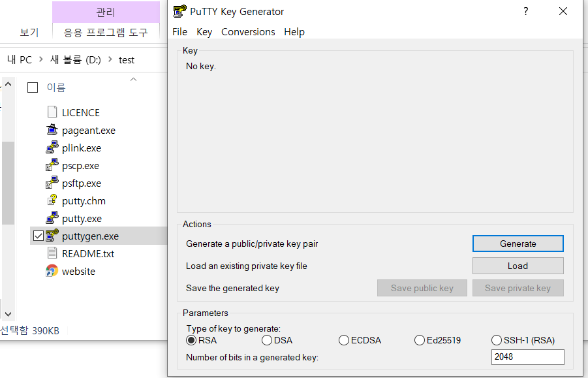Open the Key menu
Viewport: 588px width, 378px height.
[204, 32]
